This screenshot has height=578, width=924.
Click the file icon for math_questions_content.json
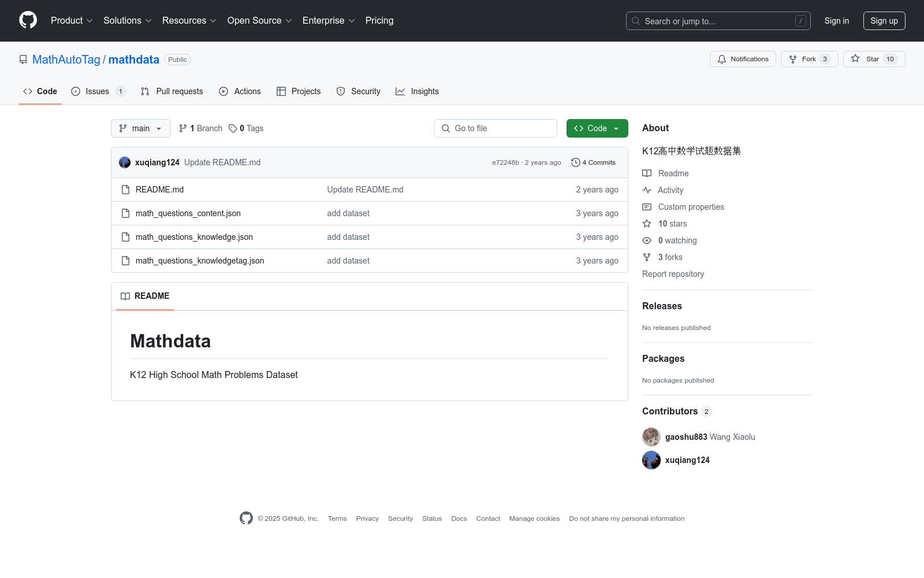coord(125,213)
